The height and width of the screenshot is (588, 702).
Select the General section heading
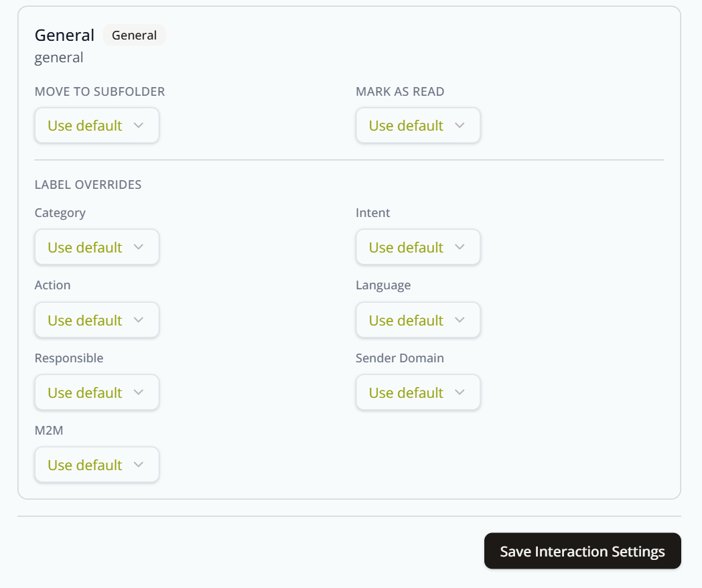pyautogui.click(x=64, y=35)
